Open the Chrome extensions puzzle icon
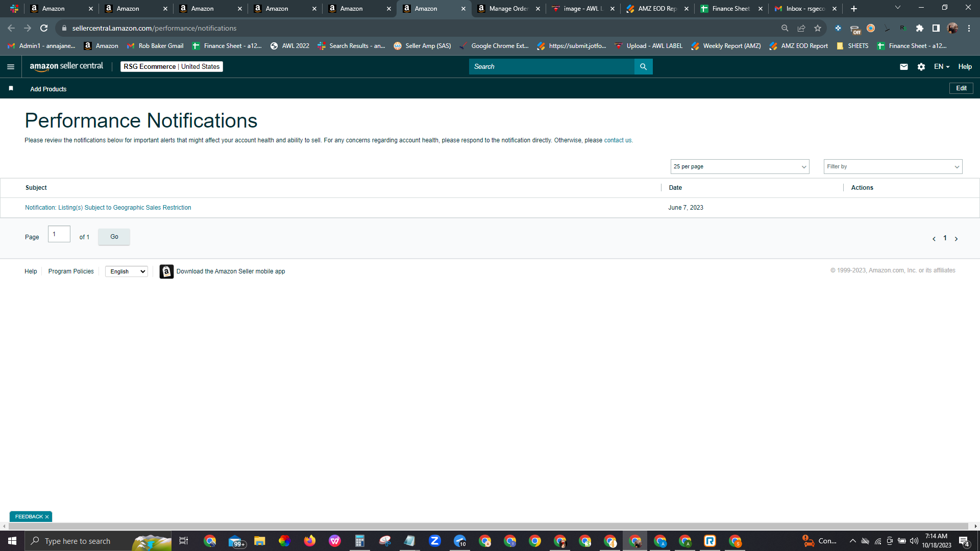Image resolution: width=980 pixels, height=551 pixels. [920, 28]
